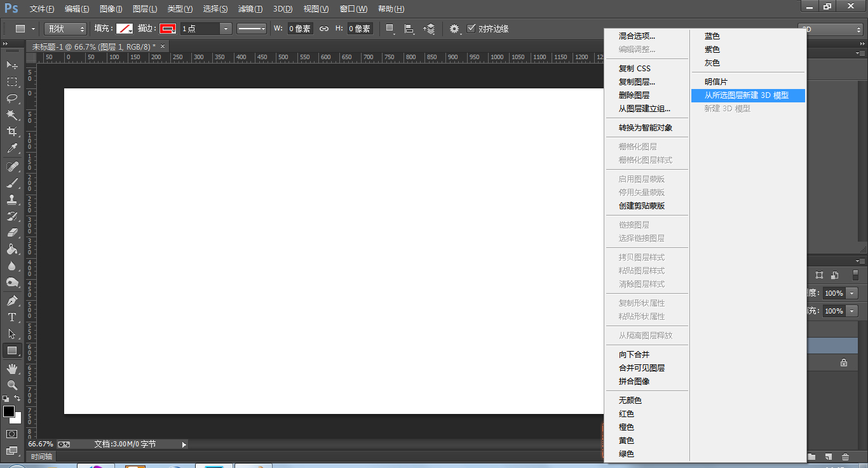868x468 pixels.
Task: Open path operations in options bar
Action: click(x=390, y=29)
